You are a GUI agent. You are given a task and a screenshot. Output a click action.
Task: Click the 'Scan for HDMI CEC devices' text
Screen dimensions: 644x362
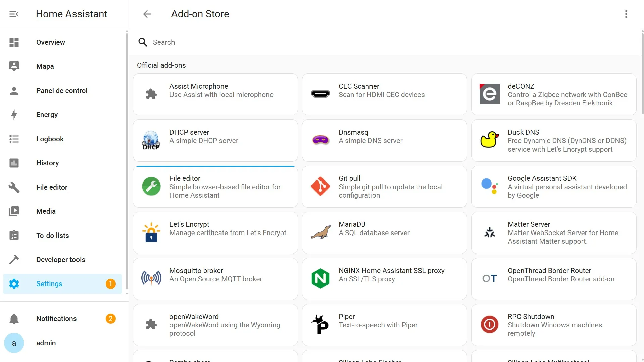point(382,95)
